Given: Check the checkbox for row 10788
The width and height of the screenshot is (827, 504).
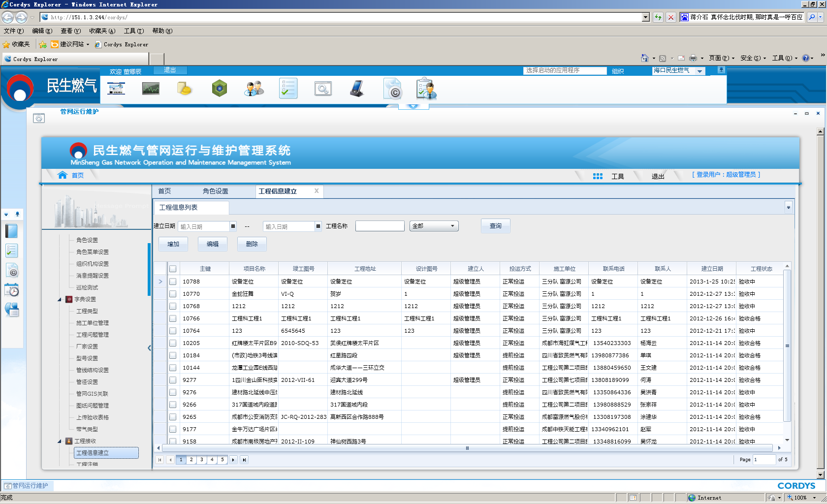Looking at the screenshot, I should click(x=173, y=282).
